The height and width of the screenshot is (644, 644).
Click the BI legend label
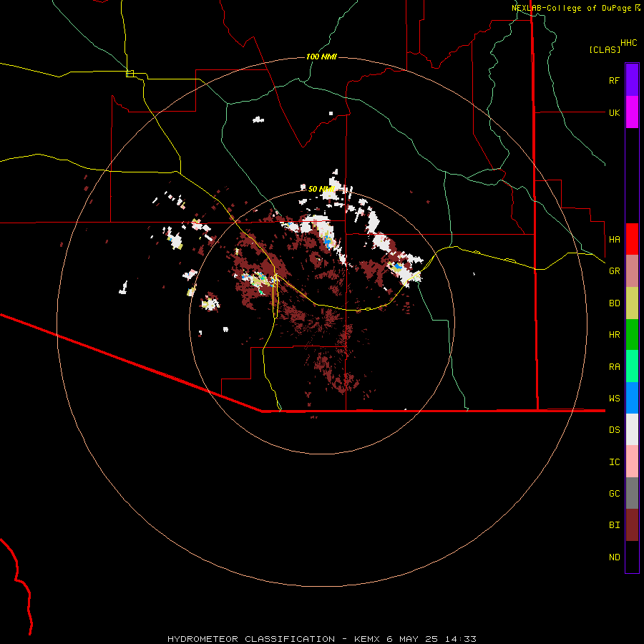click(614, 525)
